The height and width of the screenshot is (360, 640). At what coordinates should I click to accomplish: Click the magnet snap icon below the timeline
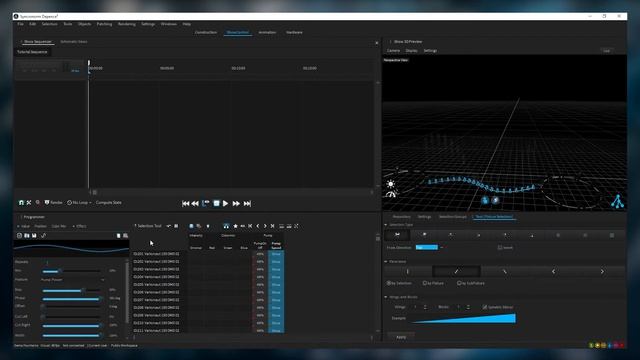(21, 202)
